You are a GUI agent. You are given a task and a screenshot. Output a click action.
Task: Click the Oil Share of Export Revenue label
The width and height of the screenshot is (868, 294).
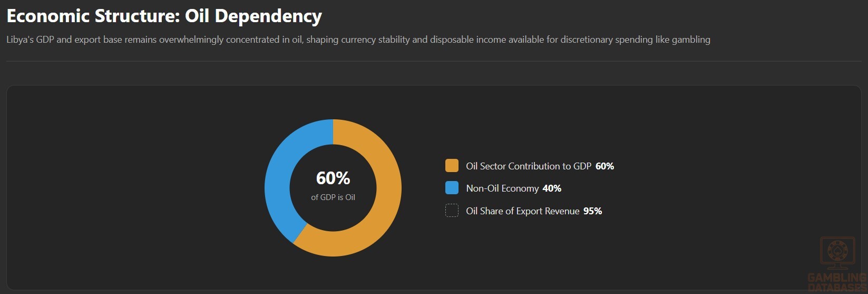click(523, 211)
